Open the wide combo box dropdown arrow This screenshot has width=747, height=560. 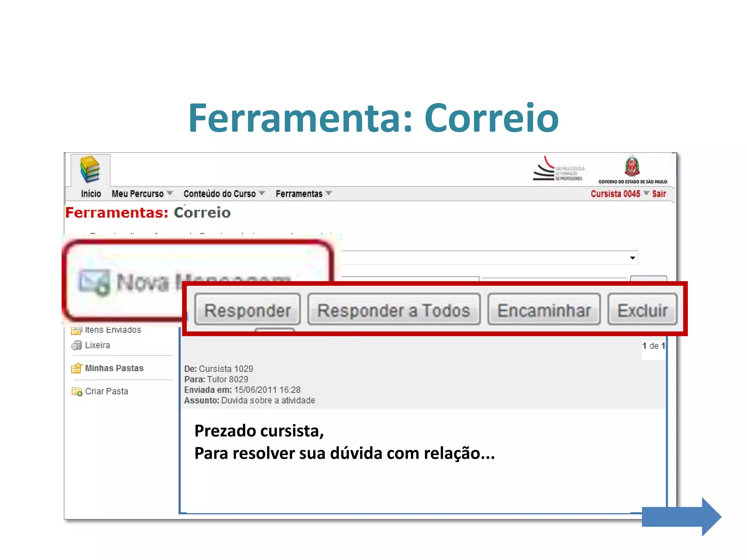632,258
